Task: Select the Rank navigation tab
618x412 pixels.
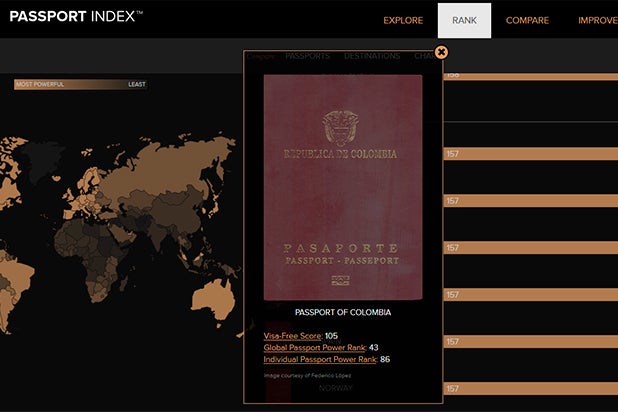Action: click(464, 20)
